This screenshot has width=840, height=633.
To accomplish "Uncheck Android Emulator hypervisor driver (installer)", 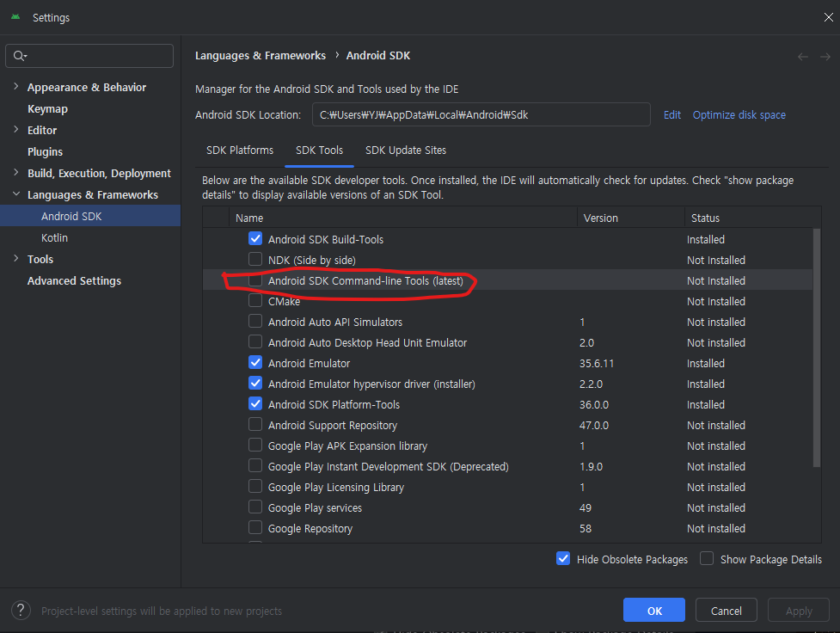I will tap(255, 384).
